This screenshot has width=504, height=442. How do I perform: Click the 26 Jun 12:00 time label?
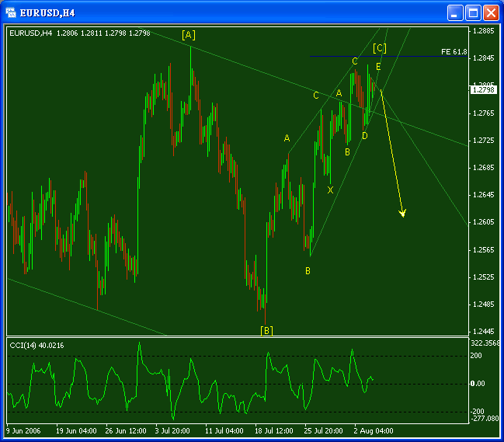click(126, 431)
